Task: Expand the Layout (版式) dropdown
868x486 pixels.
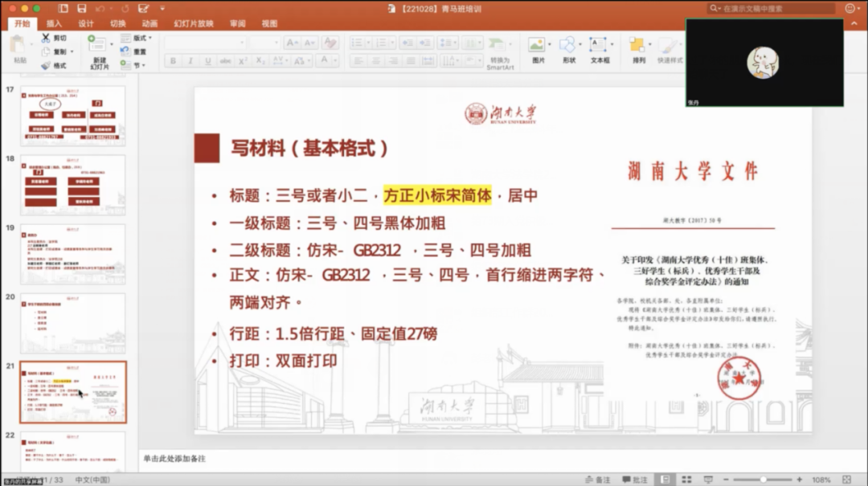Action: [137, 38]
